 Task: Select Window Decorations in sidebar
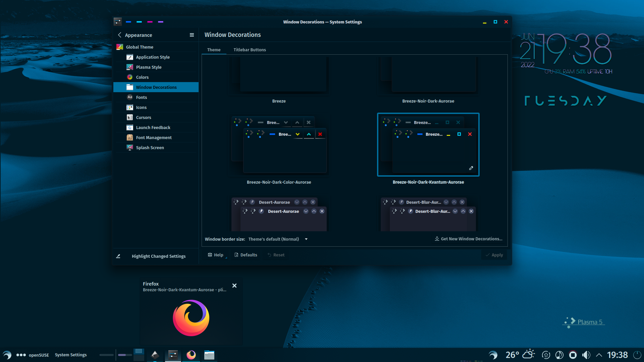click(x=156, y=87)
